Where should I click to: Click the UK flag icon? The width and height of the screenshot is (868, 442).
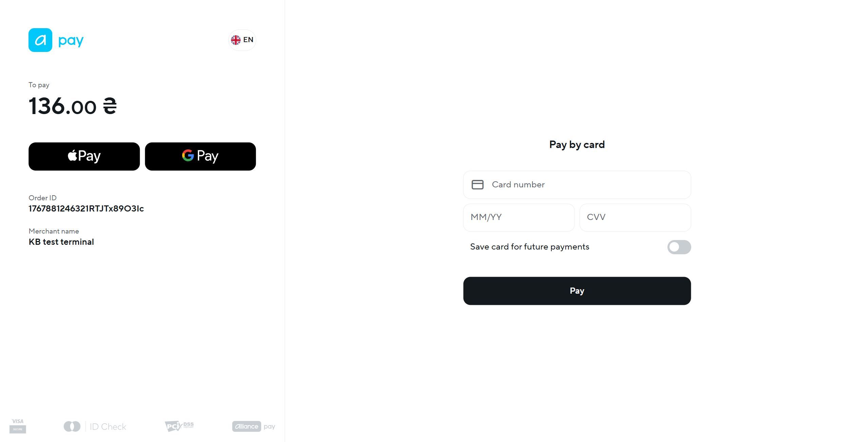click(x=236, y=40)
